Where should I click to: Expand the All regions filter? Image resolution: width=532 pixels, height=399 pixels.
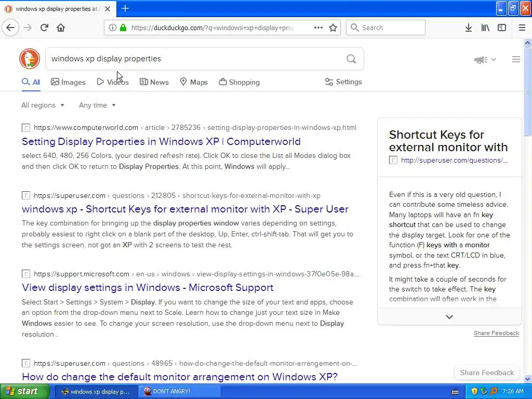(43, 105)
